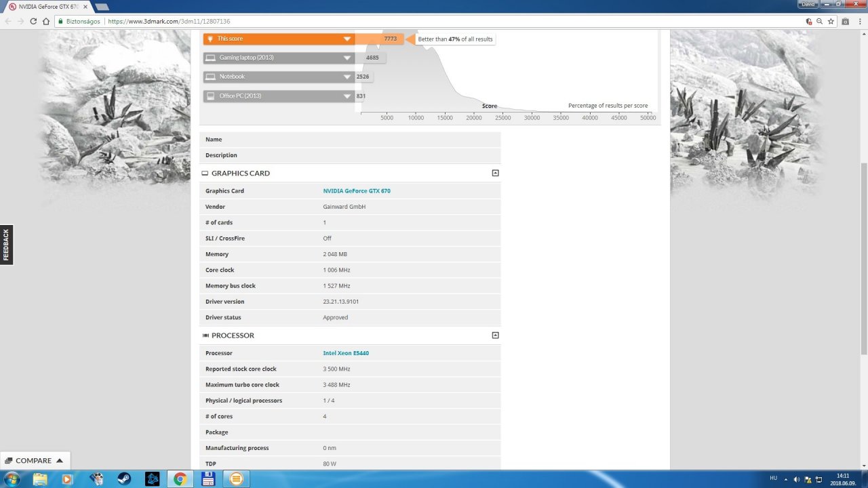Click the 2526 notebook score
This screenshot has height=488, width=868.
pyautogui.click(x=363, y=77)
